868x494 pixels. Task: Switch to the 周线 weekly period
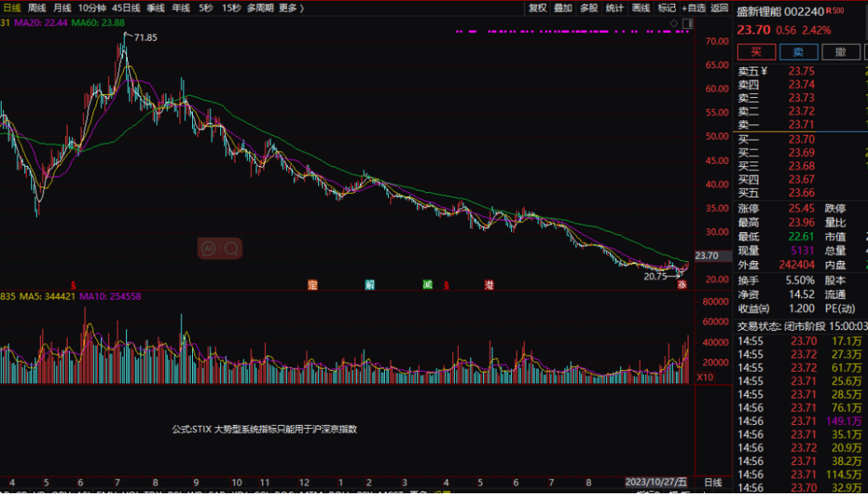pos(37,8)
